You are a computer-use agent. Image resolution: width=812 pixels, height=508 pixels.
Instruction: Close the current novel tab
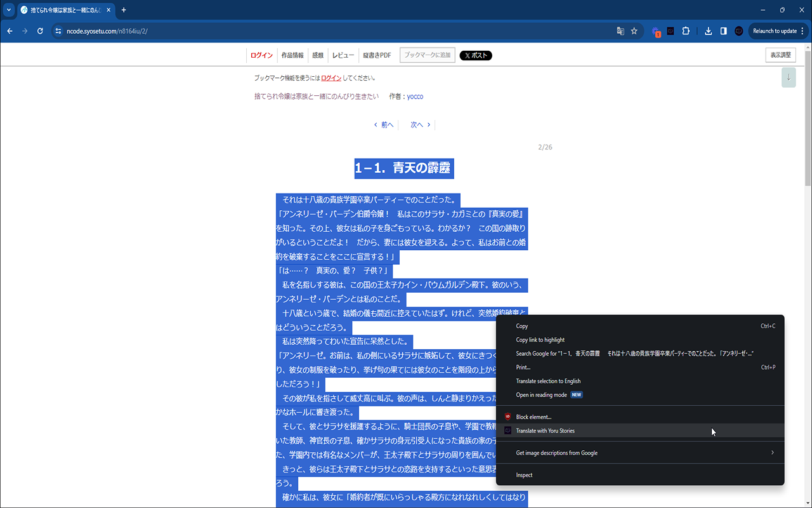[x=110, y=10]
